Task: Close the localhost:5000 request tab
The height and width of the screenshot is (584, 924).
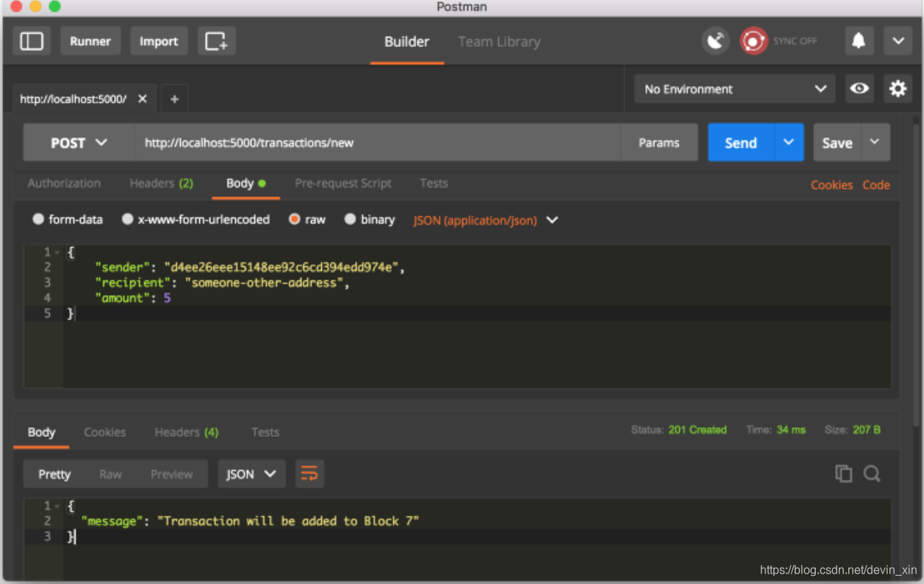Action: coord(143,99)
